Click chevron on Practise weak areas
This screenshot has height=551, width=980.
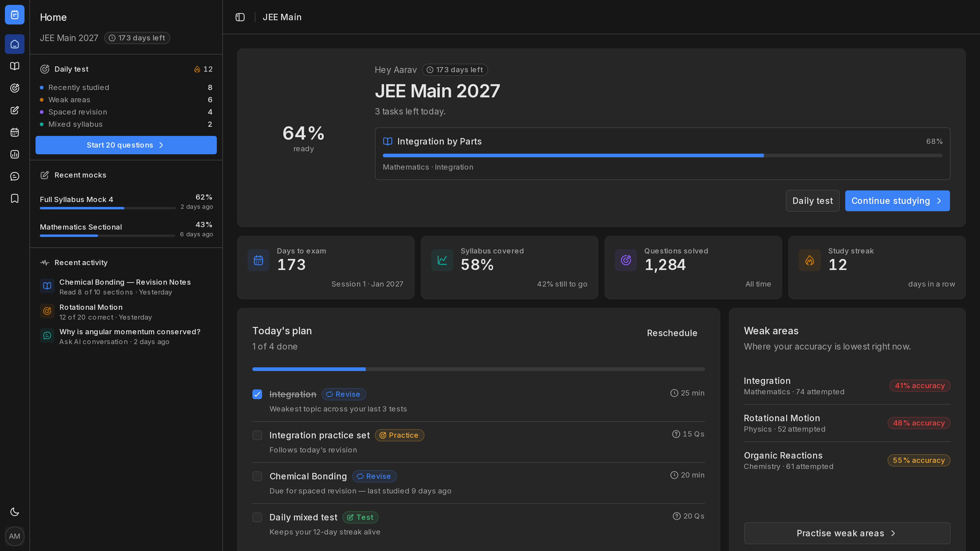(893, 534)
